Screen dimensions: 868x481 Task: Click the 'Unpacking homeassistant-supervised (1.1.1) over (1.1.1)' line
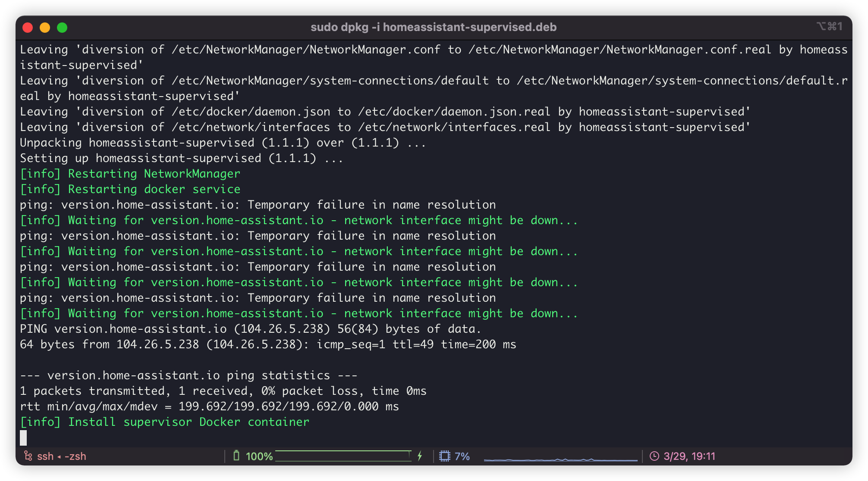click(223, 143)
